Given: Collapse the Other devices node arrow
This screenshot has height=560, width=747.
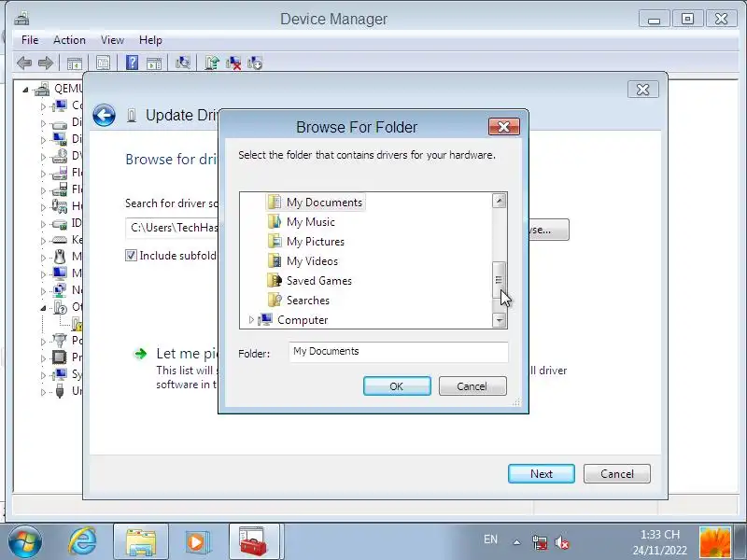Looking at the screenshot, I should coord(43,308).
